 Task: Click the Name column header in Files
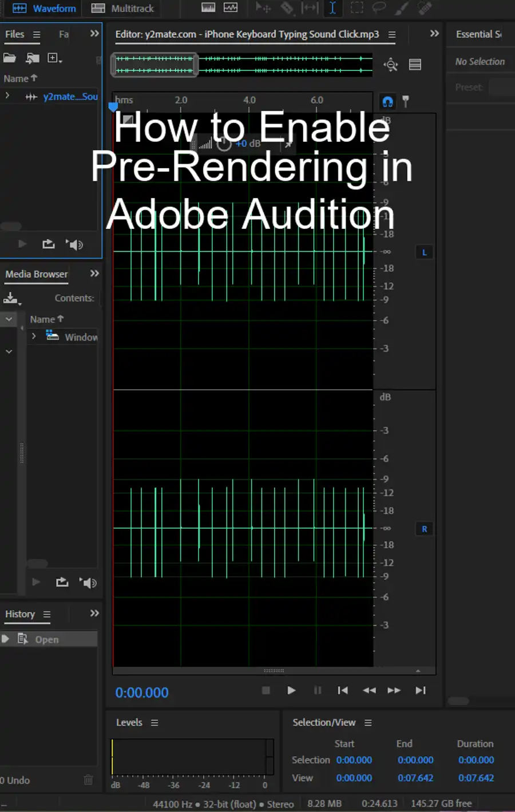click(20, 78)
